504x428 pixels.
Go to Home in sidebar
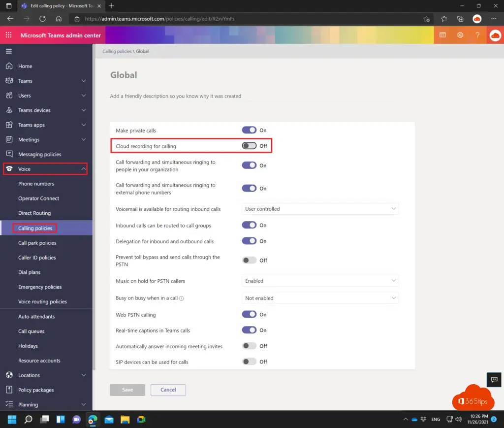point(25,66)
